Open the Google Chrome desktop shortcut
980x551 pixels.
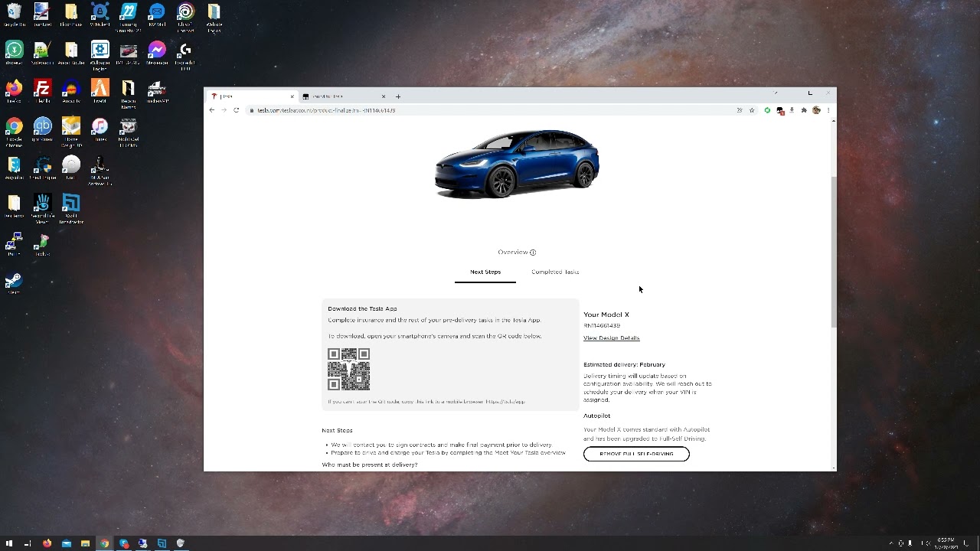tap(14, 130)
